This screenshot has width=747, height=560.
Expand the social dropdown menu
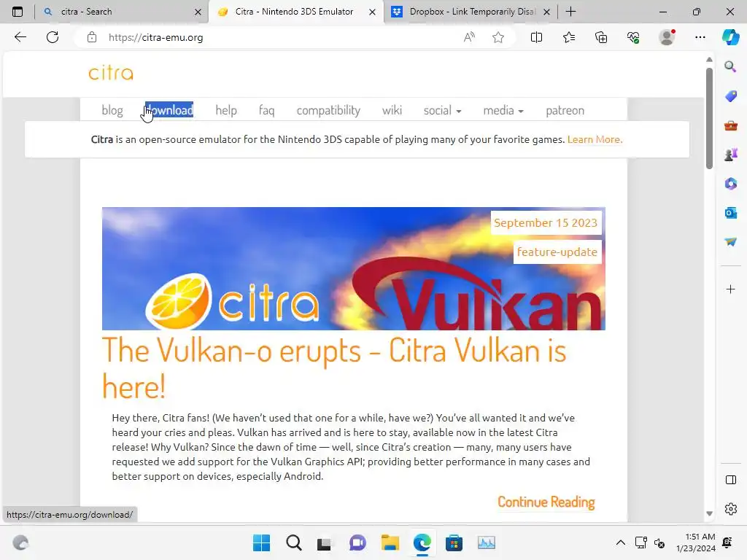443,110
